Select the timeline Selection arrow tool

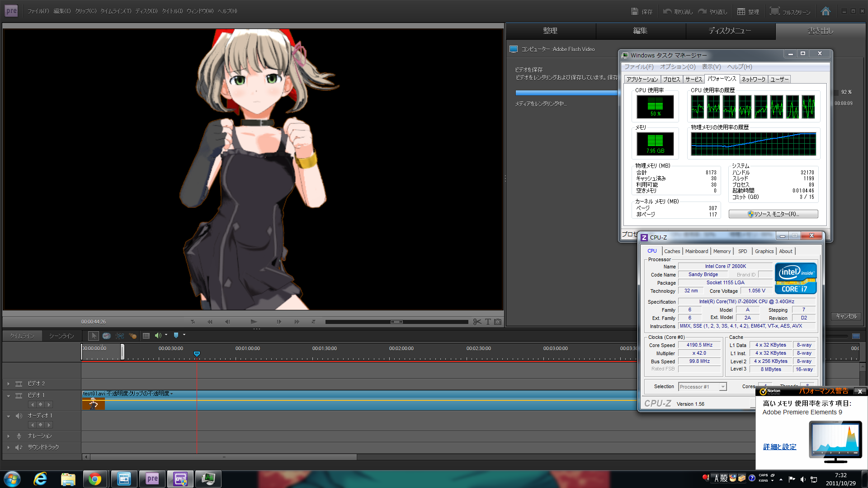pos(94,336)
